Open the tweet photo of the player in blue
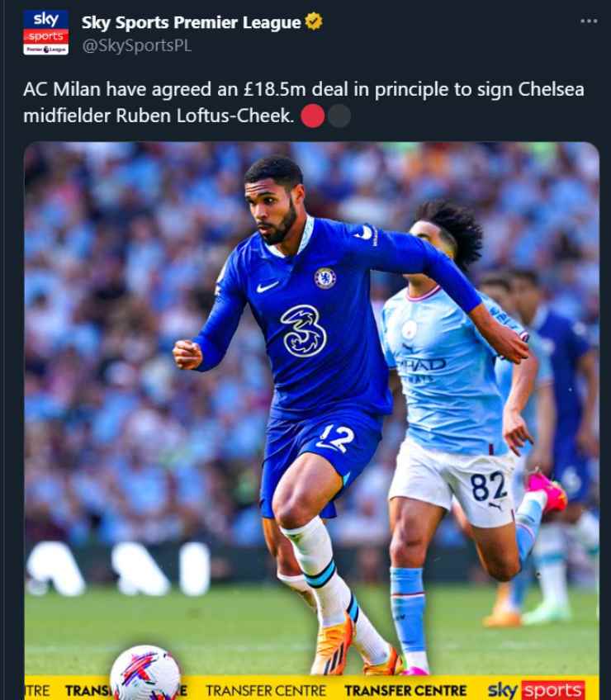Image resolution: width=611 pixels, height=700 pixels. coord(312,421)
